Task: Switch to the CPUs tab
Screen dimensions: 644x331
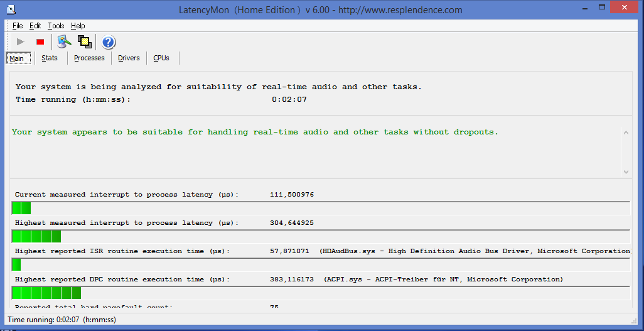Action: 161,58
